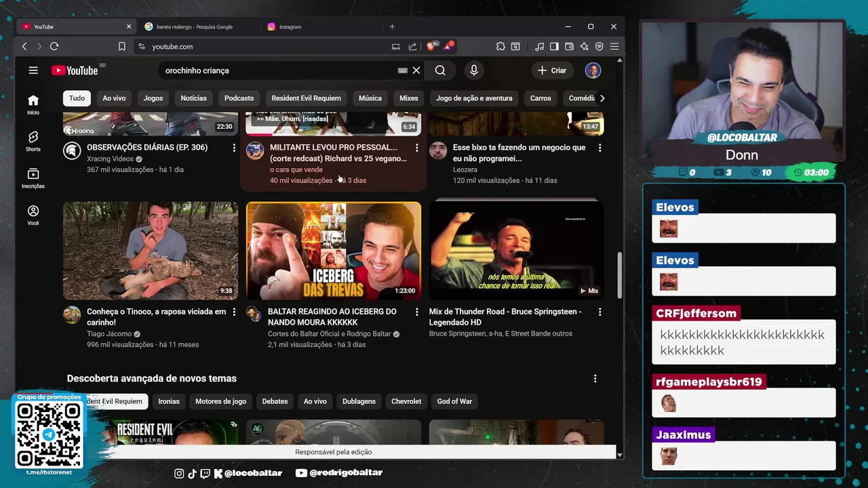This screenshot has width=868, height=488.
Task: Go to the YouTube home logo
Action: 75,70
